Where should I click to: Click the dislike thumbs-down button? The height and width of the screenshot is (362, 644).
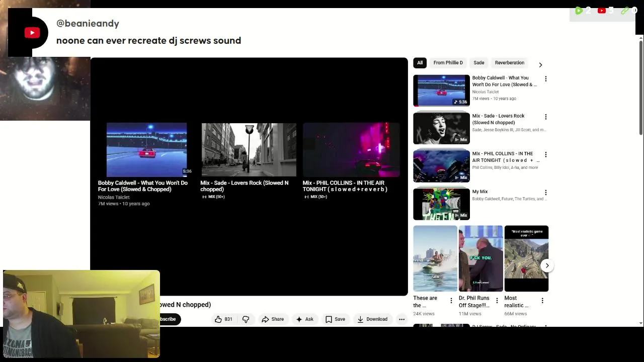pyautogui.click(x=246, y=319)
